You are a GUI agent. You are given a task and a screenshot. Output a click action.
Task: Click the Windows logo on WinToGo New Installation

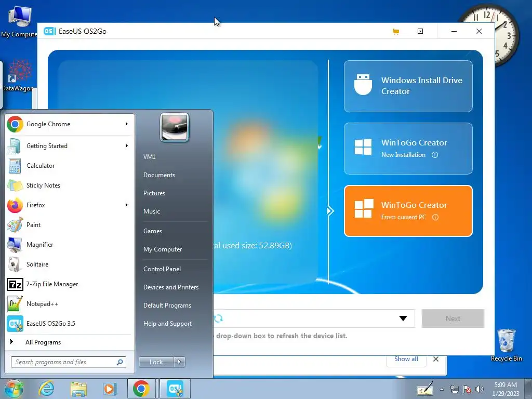click(363, 147)
